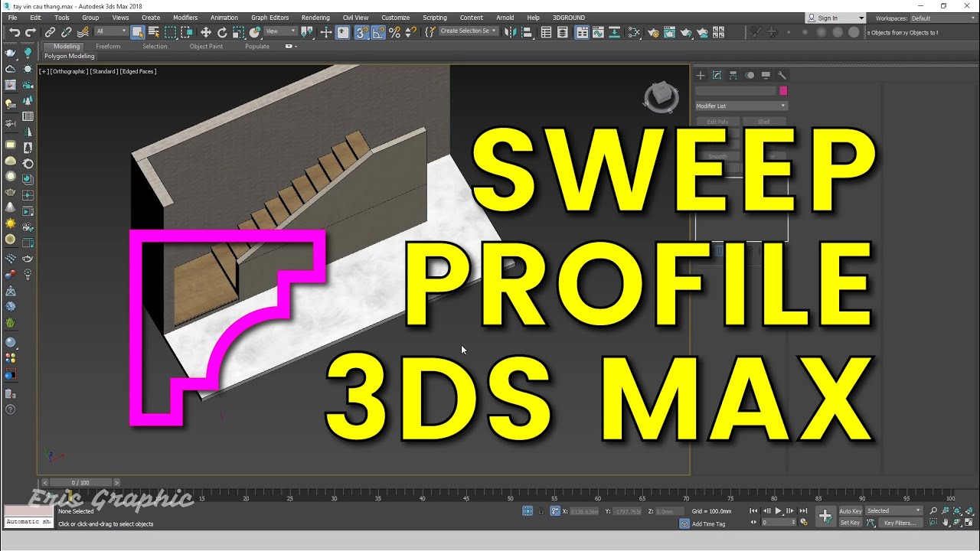The width and height of the screenshot is (980, 551).
Task: Toggle the Selection Lock padlock icon
Action: (x=541, y=511)
